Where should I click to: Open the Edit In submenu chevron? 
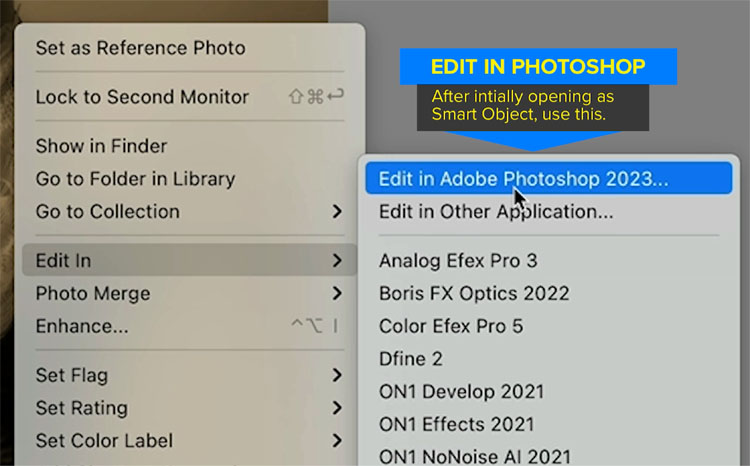tap(337, 260)
